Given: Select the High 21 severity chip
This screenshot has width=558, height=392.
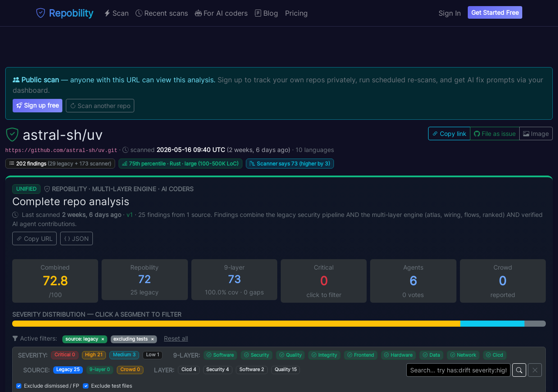Looking at the screenshot, I should [x=94, y=355].
